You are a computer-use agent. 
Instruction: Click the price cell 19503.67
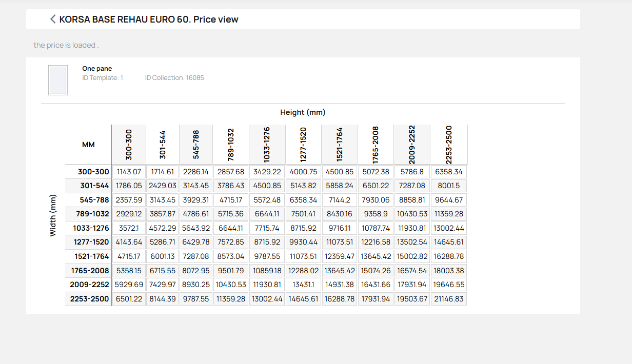click(412, 299)
